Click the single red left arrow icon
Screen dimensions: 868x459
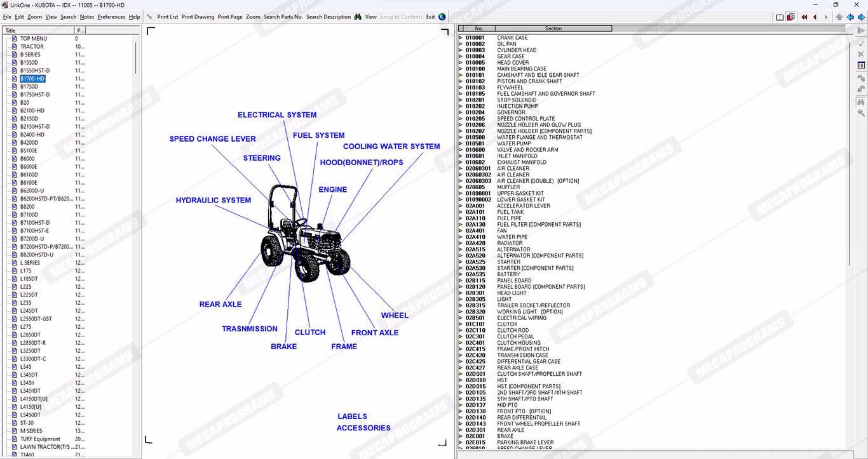click(x=815, y=17)
